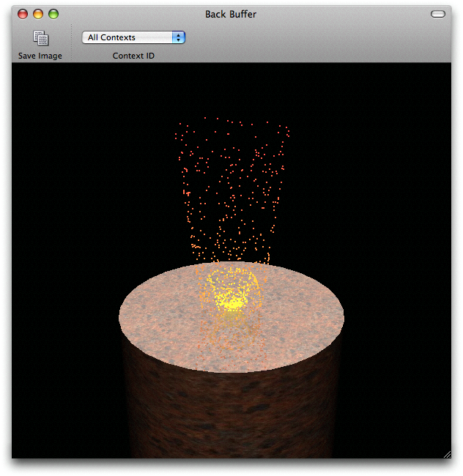Open the All Contexts dropdown menu
Image resolution: width=463 pixels, height=476 pixels.
133,37
